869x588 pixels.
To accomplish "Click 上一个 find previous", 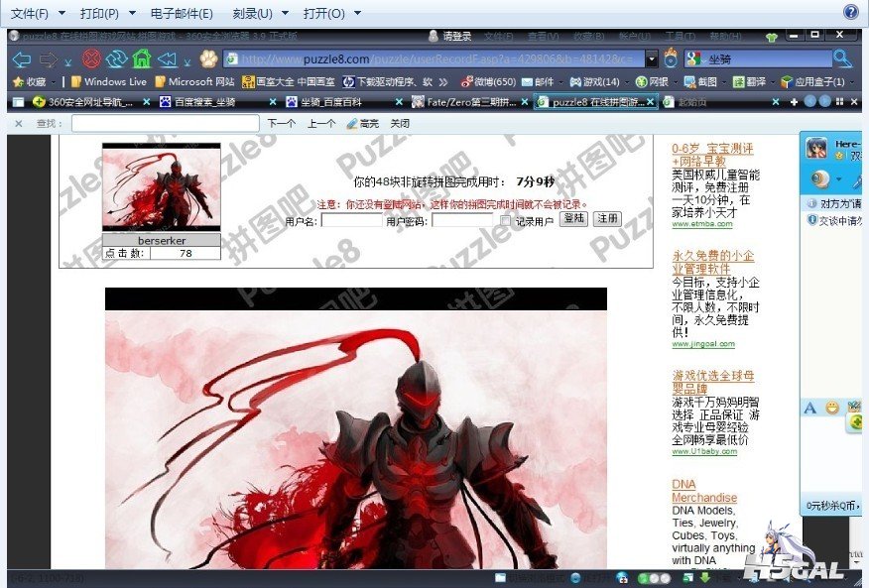I will tap(321, 123).
